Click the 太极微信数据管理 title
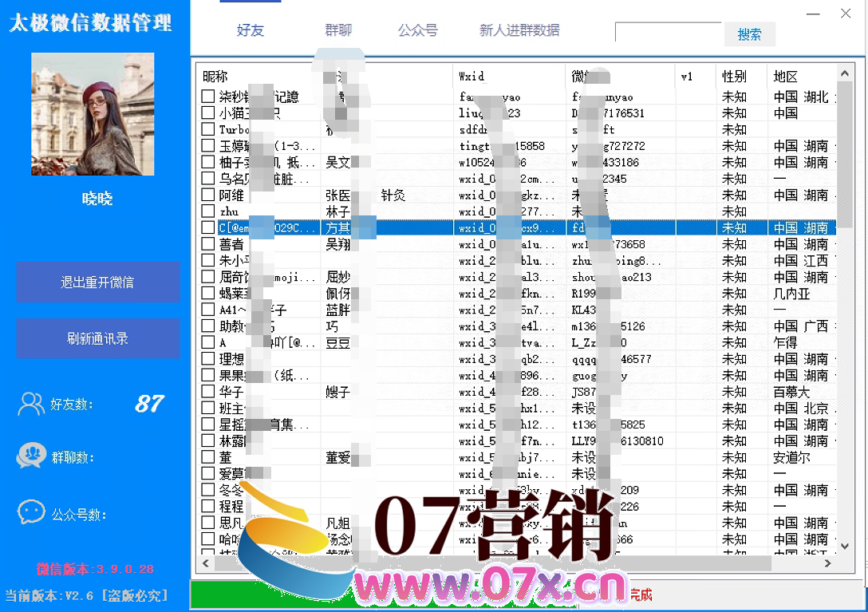868x612 pixels. [x=90, y=23]
